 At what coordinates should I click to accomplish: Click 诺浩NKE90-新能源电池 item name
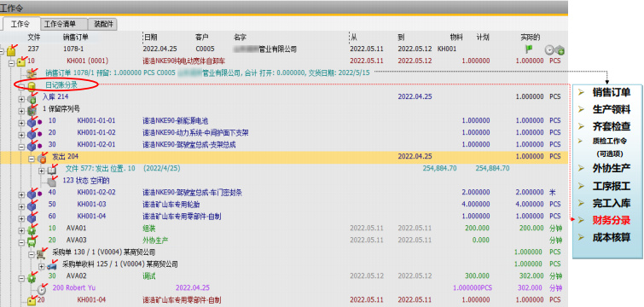tap(176, 120)
